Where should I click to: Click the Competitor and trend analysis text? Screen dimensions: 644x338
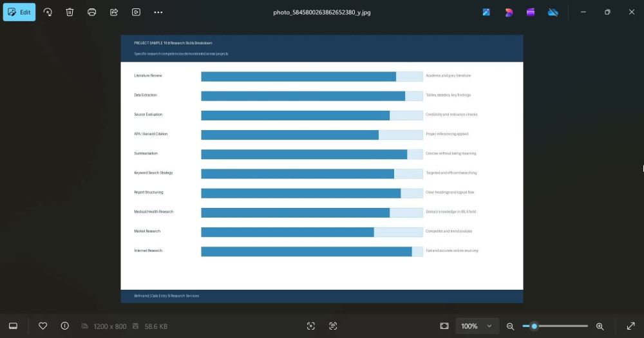449,231
